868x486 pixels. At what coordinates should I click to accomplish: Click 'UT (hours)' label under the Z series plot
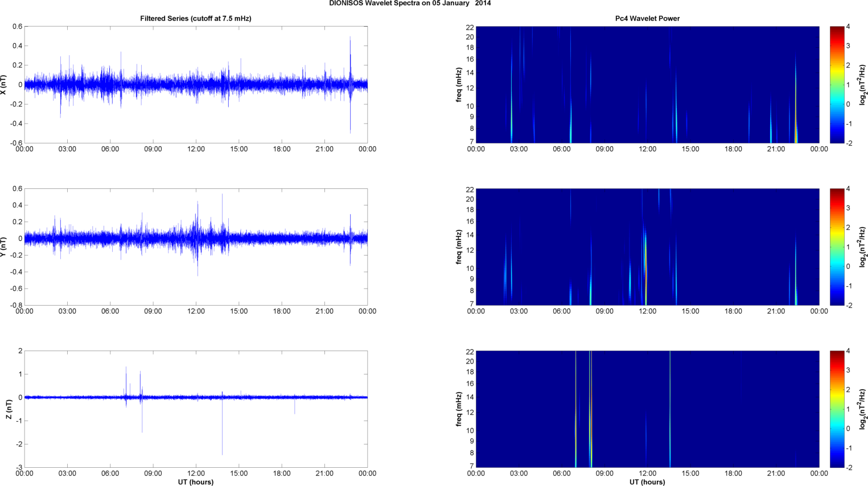tap(196, 482)
